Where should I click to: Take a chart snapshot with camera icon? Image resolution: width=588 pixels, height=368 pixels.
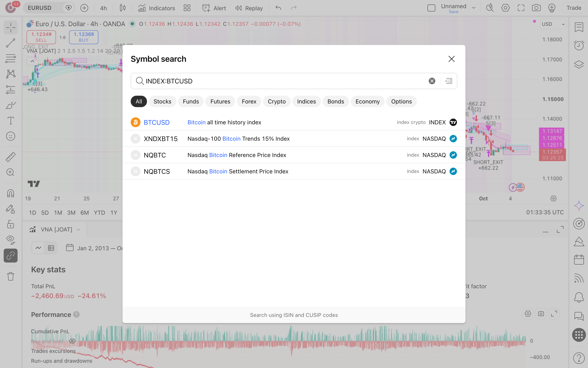pyautogui.click(x=536, y=8)
